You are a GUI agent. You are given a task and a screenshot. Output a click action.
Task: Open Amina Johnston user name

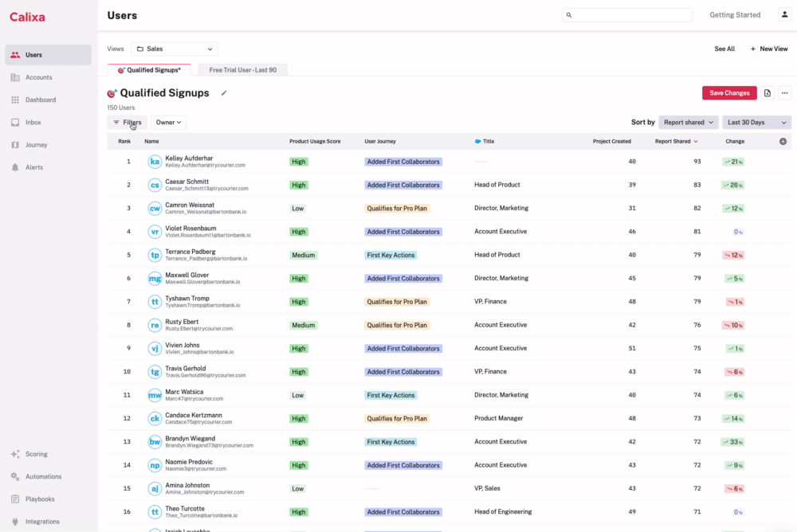click(x=187, y=485)
